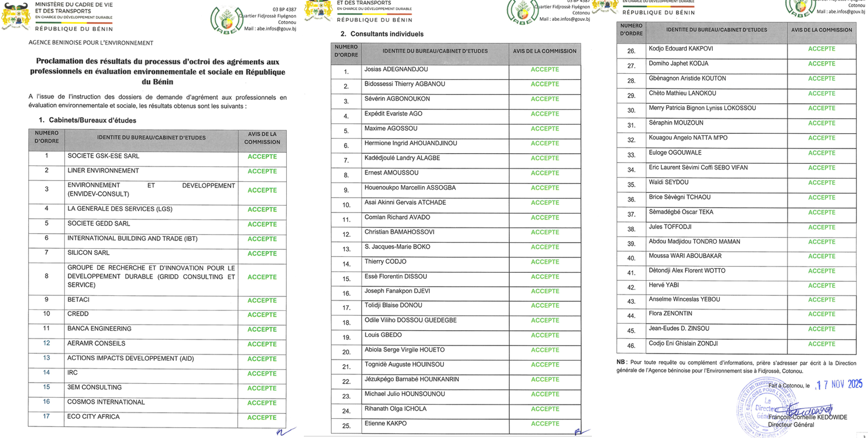
Task: Click the green ABE logo on first page
Action: (x=226, y=20)
